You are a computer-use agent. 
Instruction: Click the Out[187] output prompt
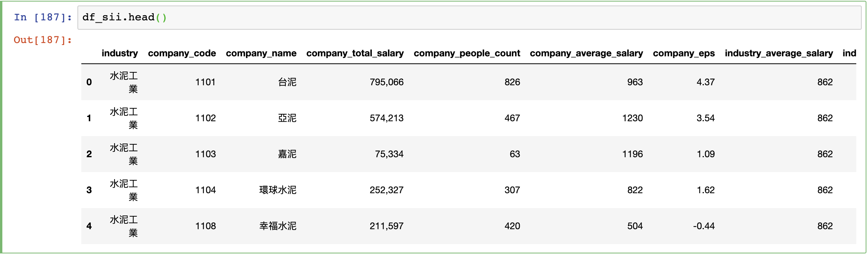[x=43, y=40]
